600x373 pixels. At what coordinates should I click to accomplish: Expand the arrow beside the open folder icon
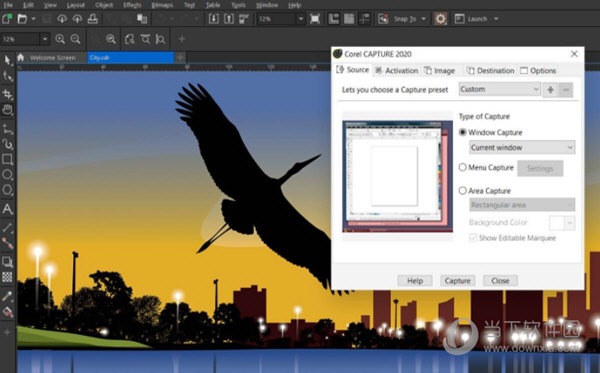pos(34,19)
